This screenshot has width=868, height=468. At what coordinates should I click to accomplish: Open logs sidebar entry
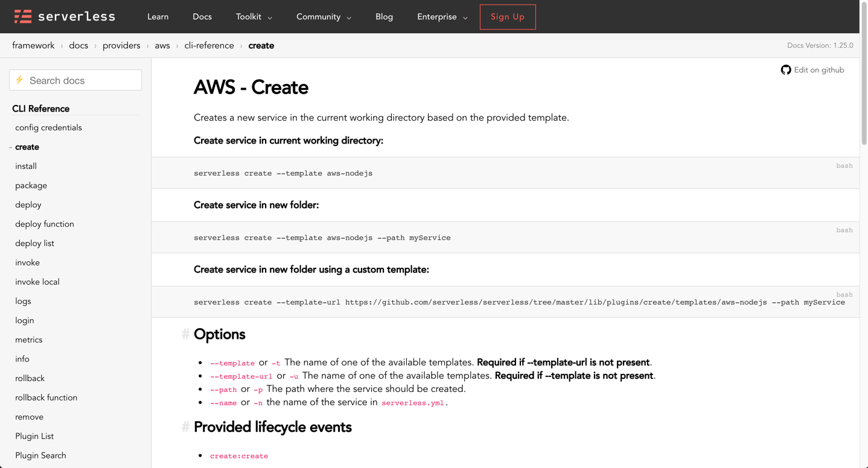(23, 302)
